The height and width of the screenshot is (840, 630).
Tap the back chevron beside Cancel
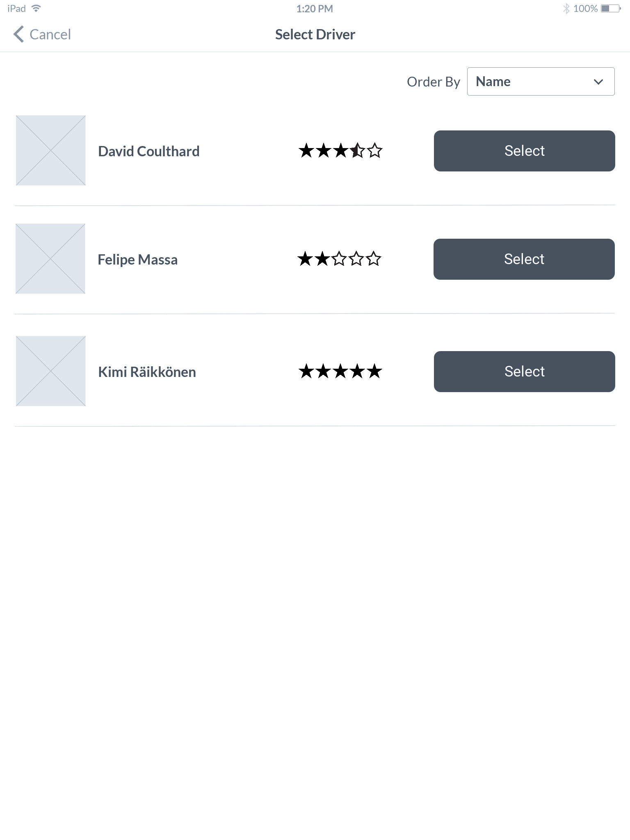[18, 34]
